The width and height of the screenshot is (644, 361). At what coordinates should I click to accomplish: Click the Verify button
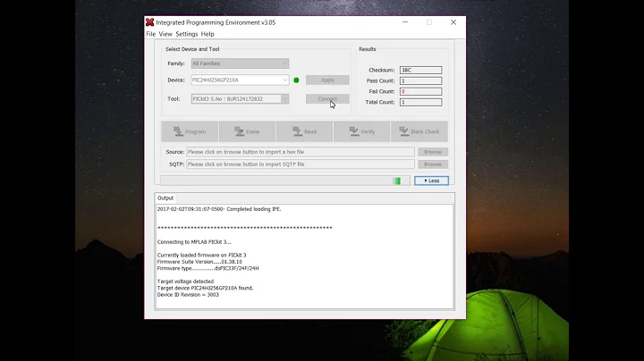coord(362,131)
